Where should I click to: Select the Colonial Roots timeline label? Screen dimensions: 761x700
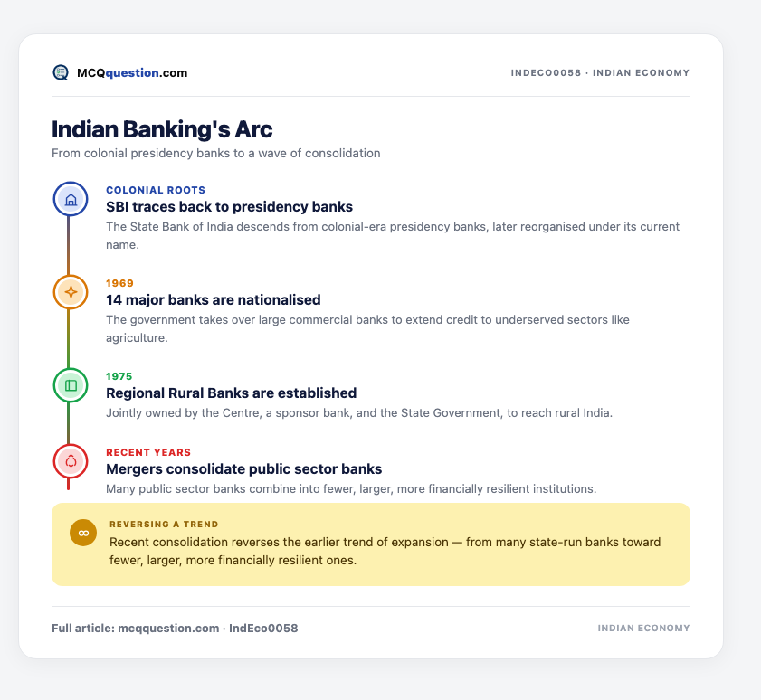[x=156, y=190]
